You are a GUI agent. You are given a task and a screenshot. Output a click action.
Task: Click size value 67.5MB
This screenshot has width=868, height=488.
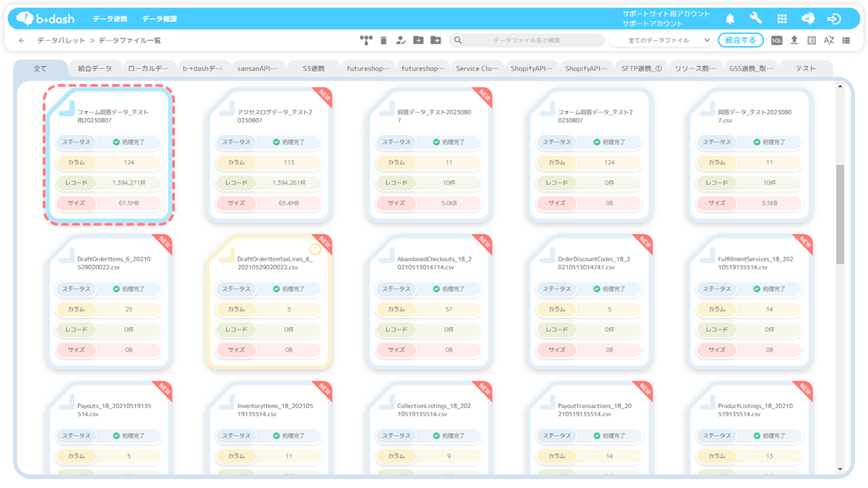click(x=129, y=203)
